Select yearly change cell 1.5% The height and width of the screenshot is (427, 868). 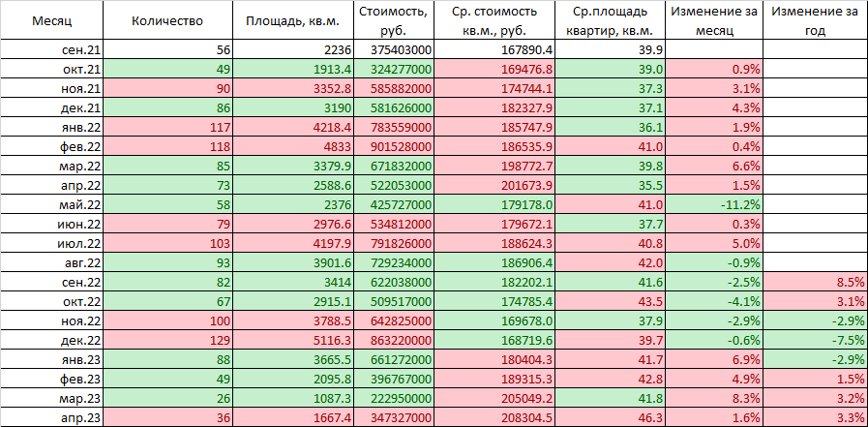pyautogui.click(x=815, y=380)
